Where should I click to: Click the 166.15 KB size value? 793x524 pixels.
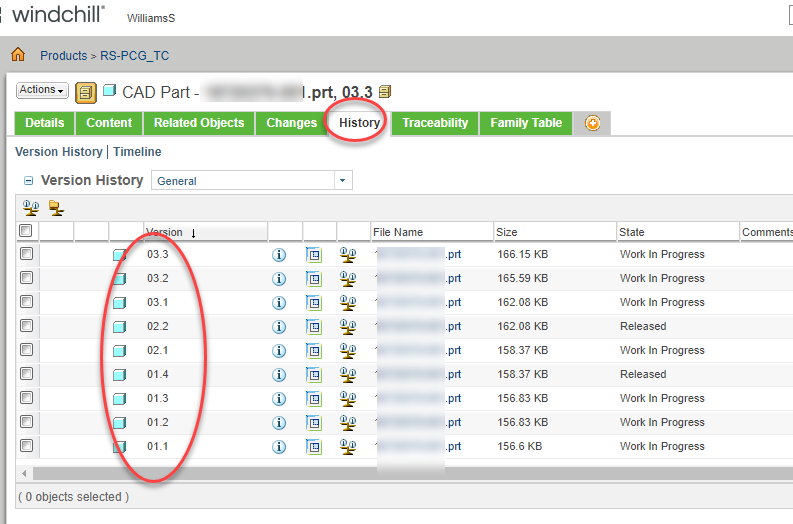click(522, 254)
